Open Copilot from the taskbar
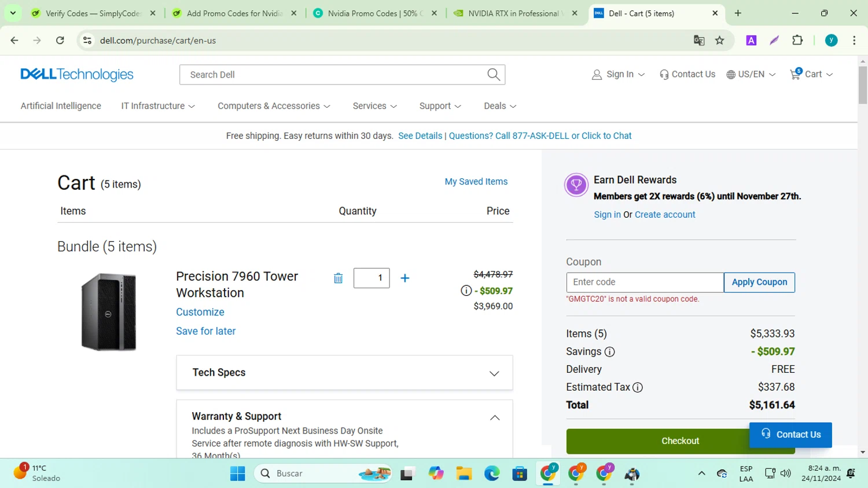 436,474
